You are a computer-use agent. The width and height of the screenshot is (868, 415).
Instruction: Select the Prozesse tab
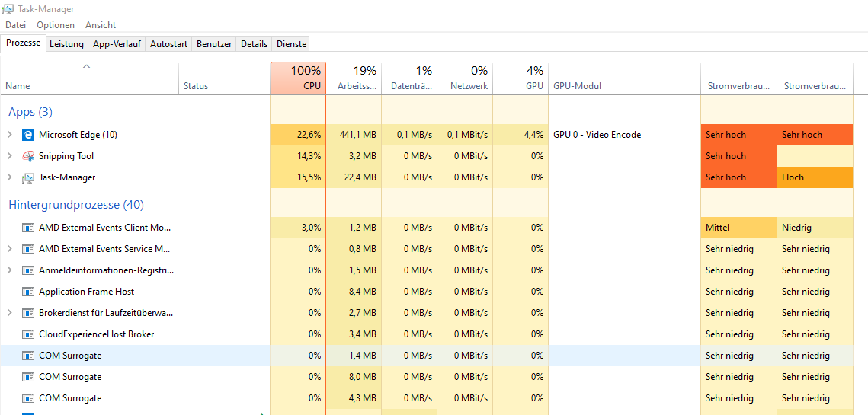(x=24, y=43)
